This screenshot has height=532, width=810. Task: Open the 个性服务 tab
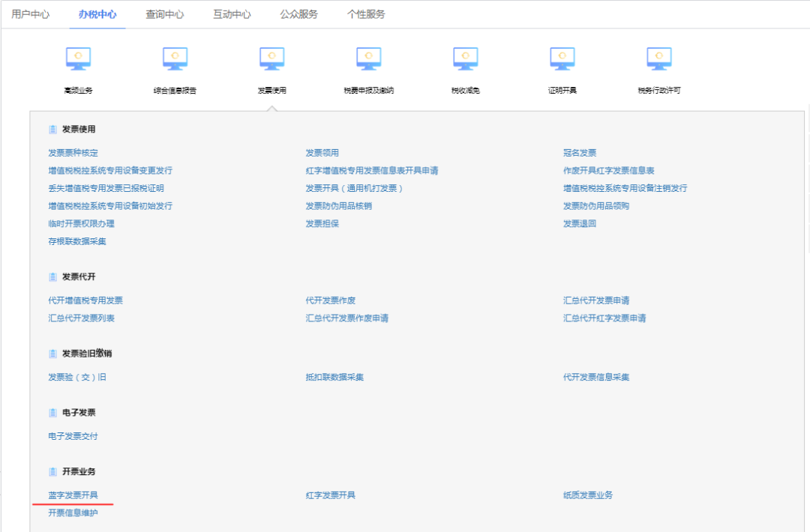(x=366, y=14)
